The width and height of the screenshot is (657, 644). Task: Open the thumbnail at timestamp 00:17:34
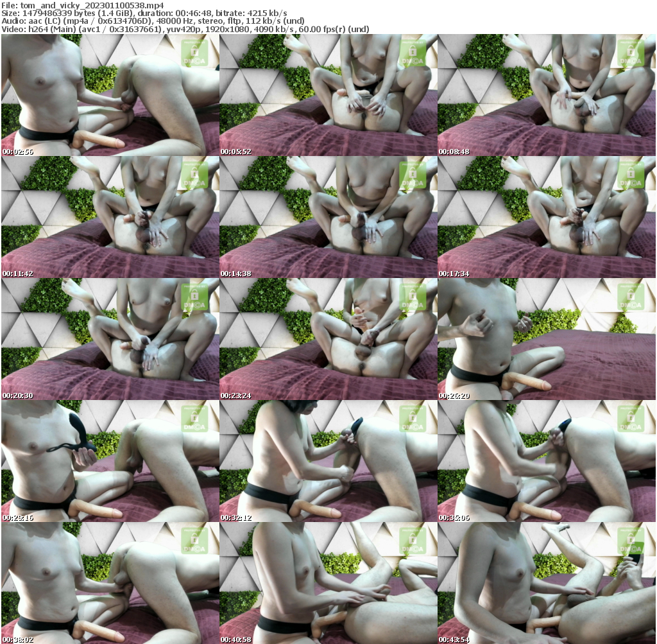click(546, 217)
